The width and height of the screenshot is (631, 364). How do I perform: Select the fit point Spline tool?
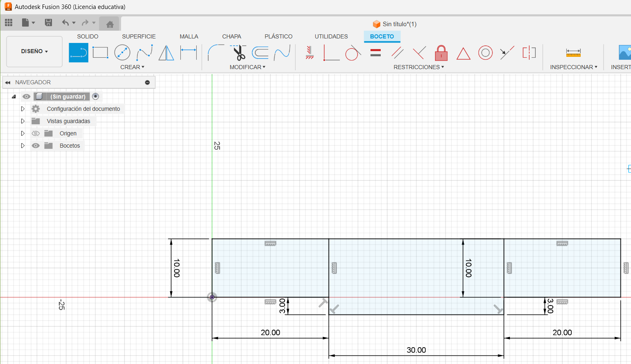tap(144, 53)
